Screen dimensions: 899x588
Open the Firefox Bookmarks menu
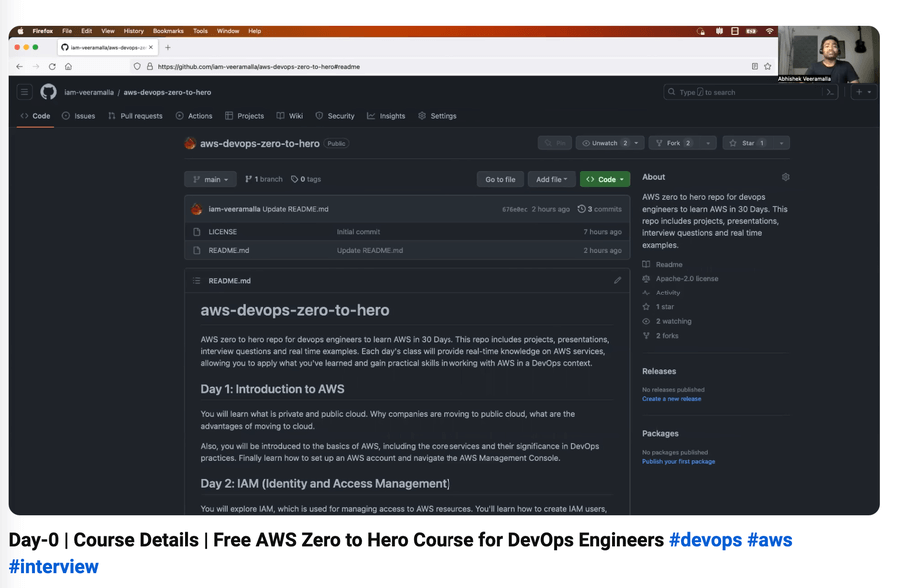click(x=168, y=31)
